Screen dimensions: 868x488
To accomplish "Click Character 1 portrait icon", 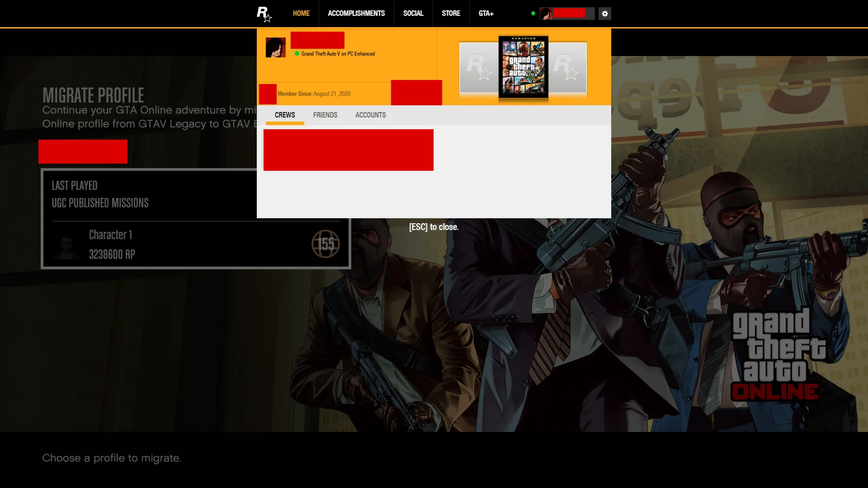I will (67, 245).
